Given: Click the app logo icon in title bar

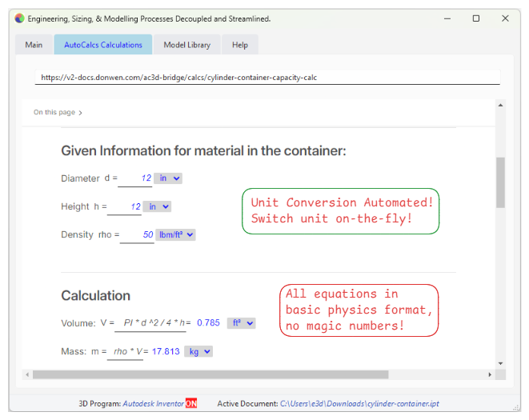Looking at the screenshot, I should click(x=19, y=18).
